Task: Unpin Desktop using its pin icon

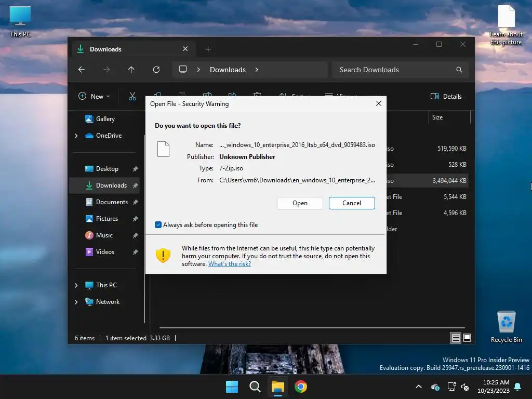Action: click(136, 169)
